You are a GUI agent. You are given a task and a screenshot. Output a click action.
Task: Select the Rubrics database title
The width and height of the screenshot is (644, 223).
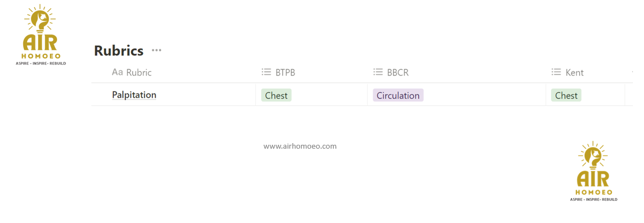119,51
